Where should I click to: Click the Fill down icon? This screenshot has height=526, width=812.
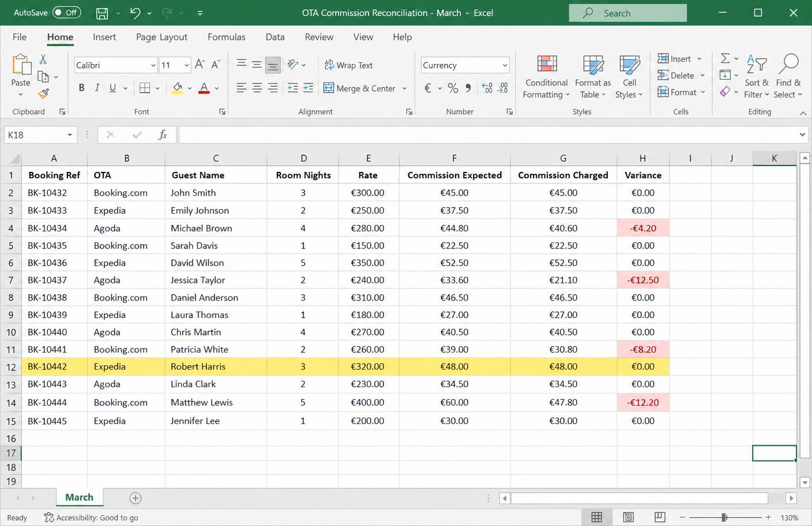[725, 75]
